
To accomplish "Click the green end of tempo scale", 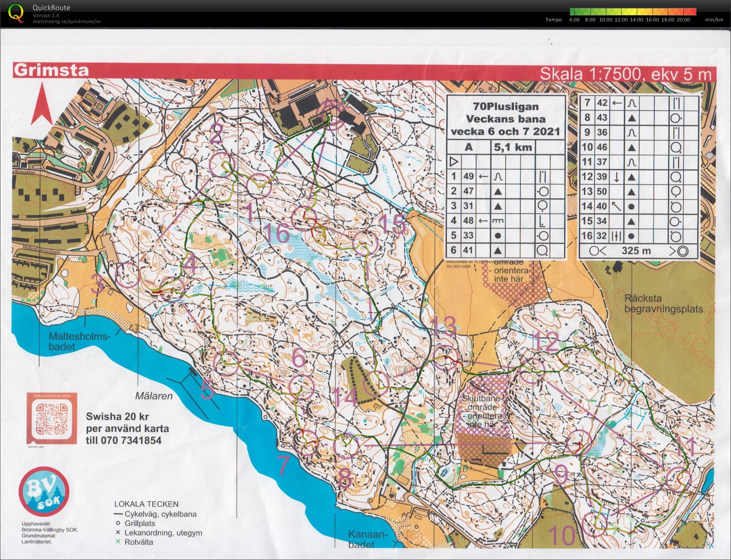I will pyautogui.click(x=572, y=12).
